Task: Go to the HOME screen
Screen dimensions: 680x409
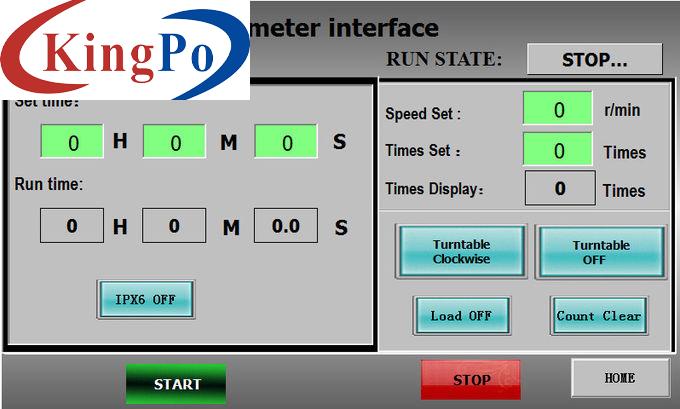Action: [x=619, y=378]
